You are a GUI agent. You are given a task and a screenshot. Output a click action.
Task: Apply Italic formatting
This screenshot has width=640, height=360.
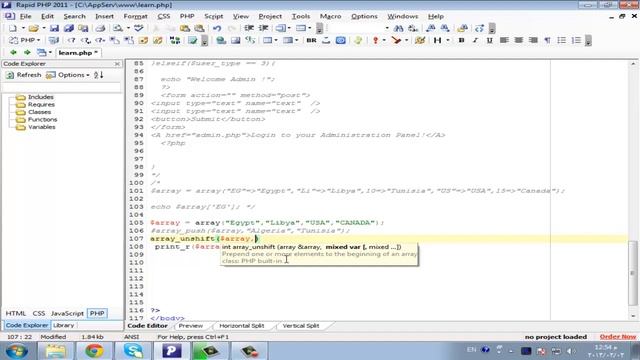pyautogui.click(x=476, y=40)
